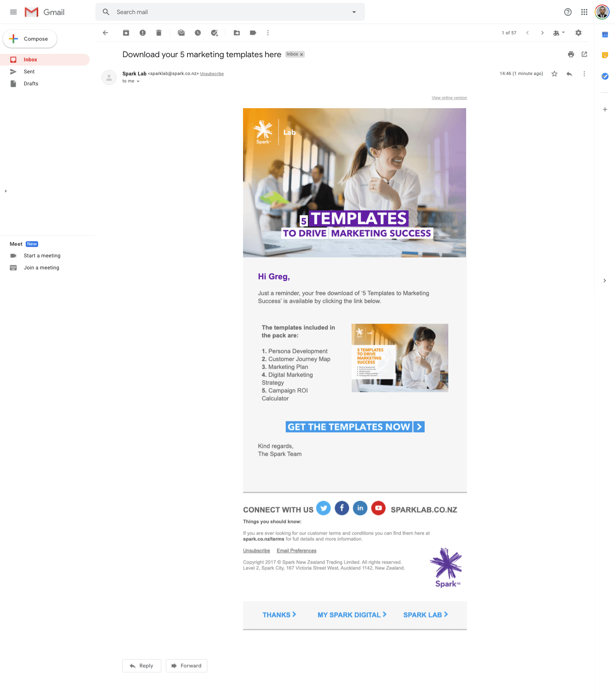Report this email as spam
The image size is (615, 700).
(143, 33)
